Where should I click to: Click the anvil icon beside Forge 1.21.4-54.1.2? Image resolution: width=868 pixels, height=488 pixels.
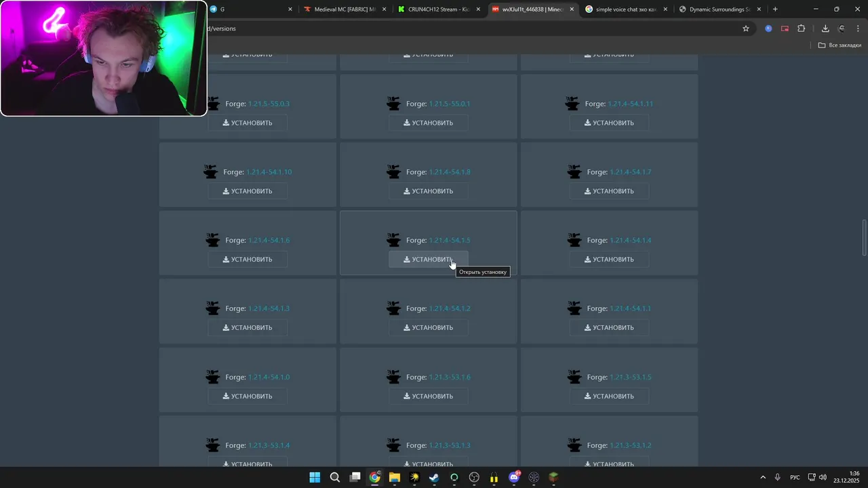[x=393, y=308]
